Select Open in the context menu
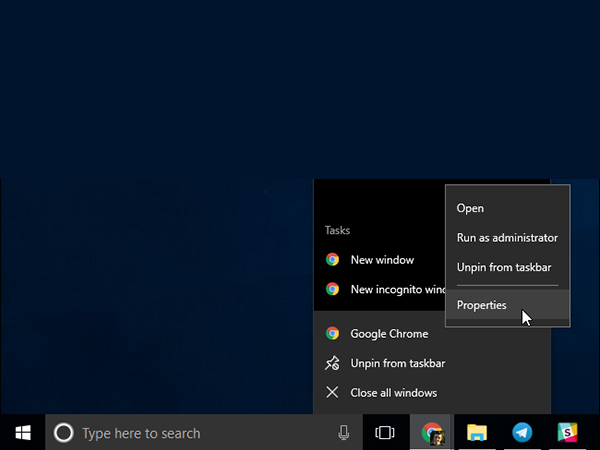This screenshot has width=600, height=450. 470,208
